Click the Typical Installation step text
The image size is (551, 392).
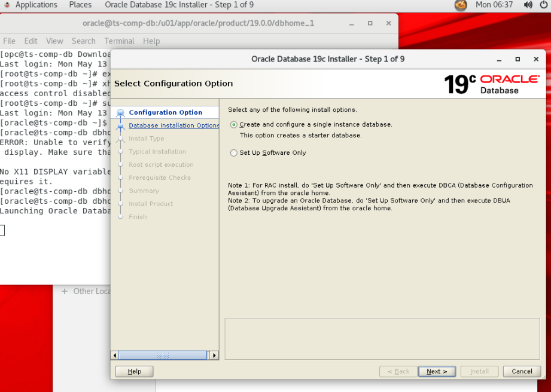click(x=157, y=152)
